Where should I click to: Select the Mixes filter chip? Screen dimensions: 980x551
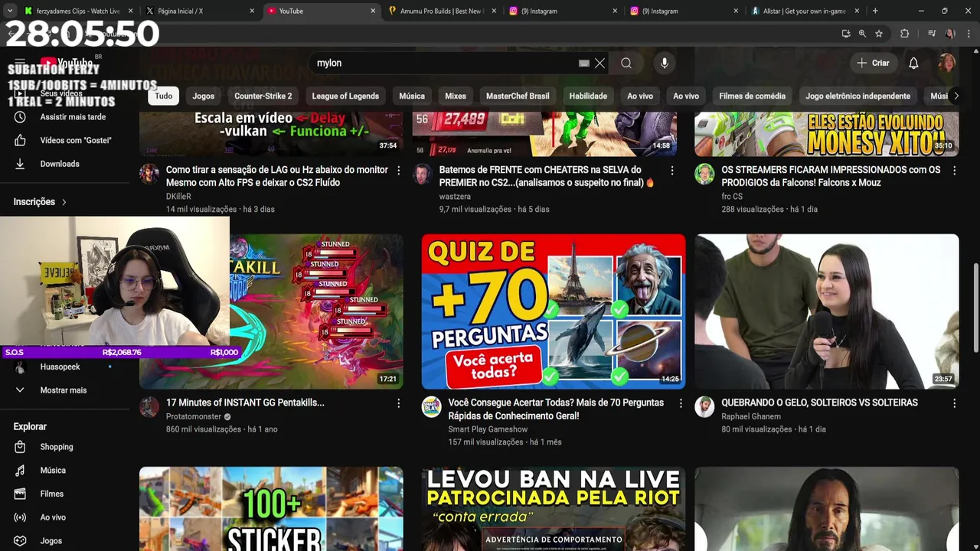(x=456, y=96)
